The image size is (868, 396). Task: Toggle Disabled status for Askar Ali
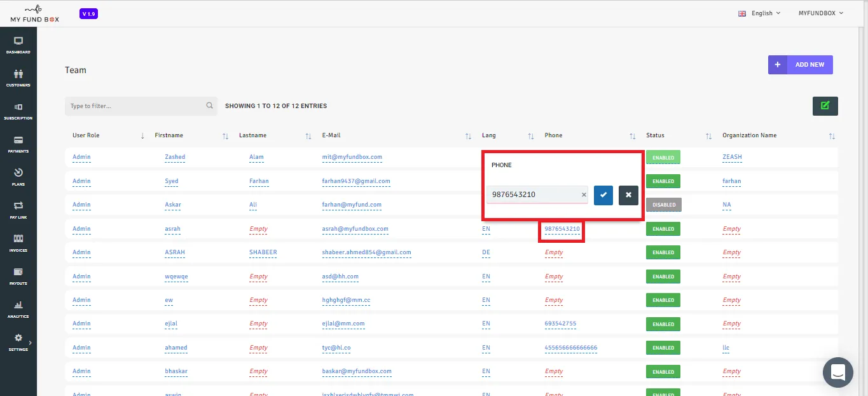pyautogui.click(x=664, y=205)
